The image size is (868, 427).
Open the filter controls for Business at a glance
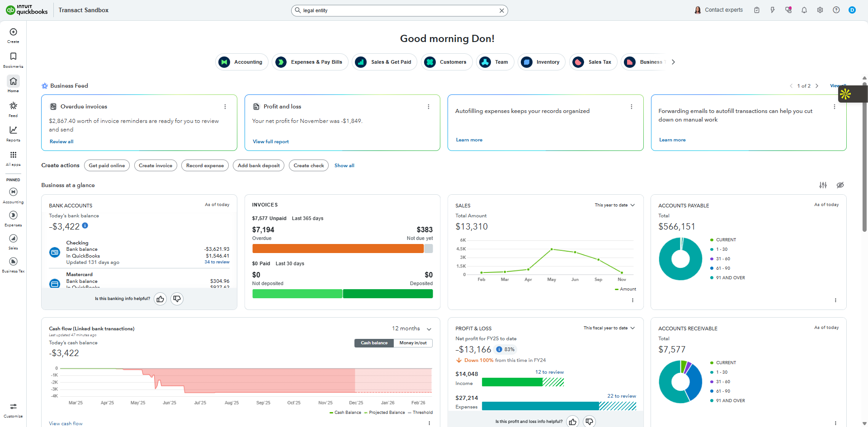tap(823, 185)
